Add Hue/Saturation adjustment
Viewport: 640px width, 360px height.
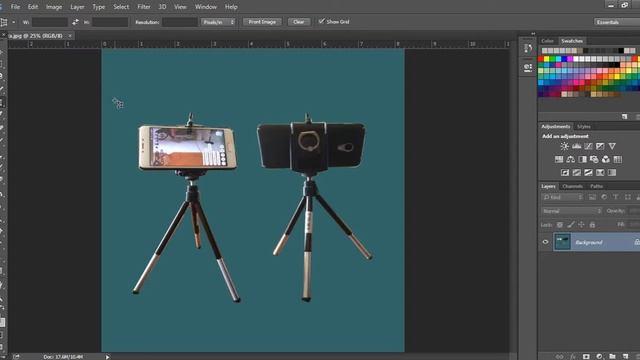pos(559,159)
